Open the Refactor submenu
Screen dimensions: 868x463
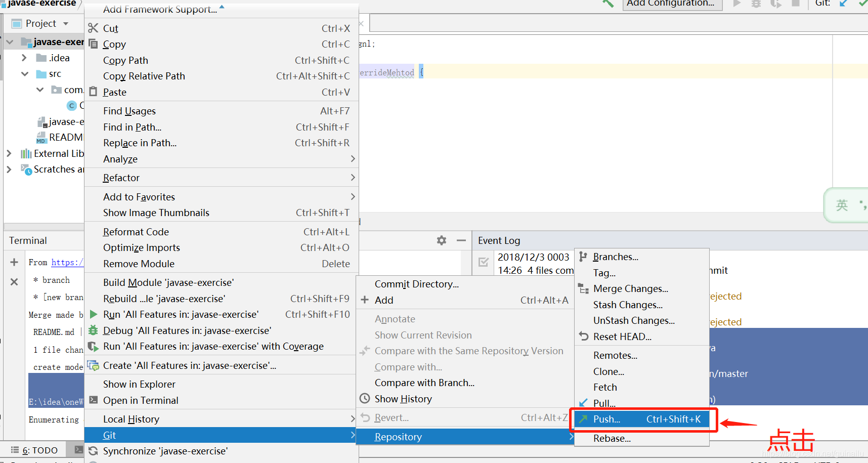tap(222, 178)
